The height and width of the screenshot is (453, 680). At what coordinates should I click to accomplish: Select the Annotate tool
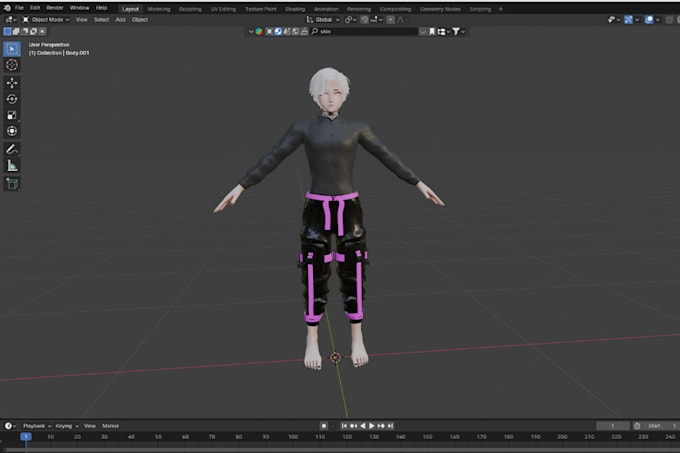(12, 149)
